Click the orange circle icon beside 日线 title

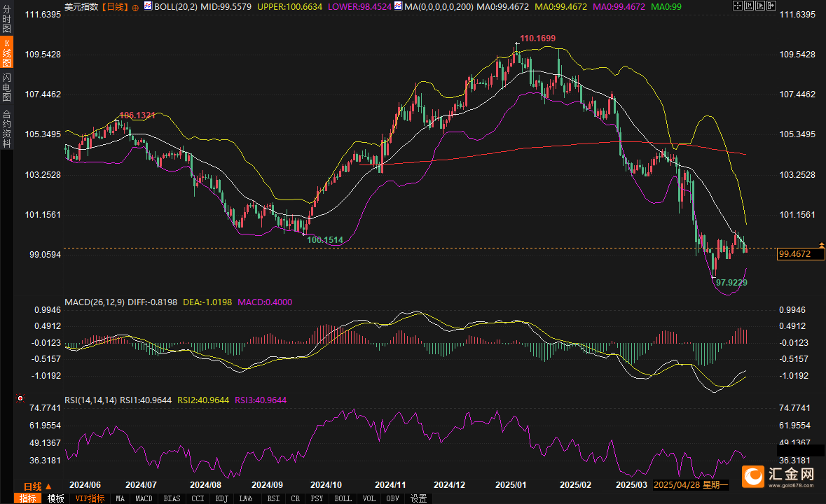(135, 8)
